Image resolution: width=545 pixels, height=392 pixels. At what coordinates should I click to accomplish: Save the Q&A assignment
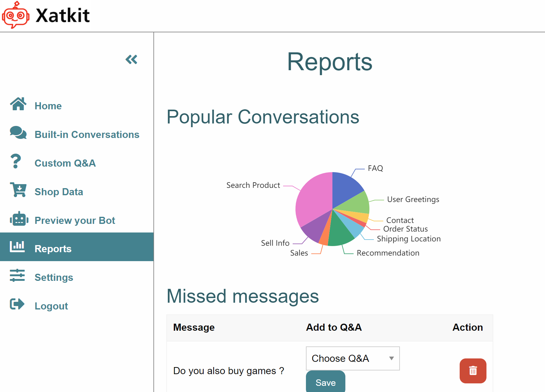tap(326, 382)
